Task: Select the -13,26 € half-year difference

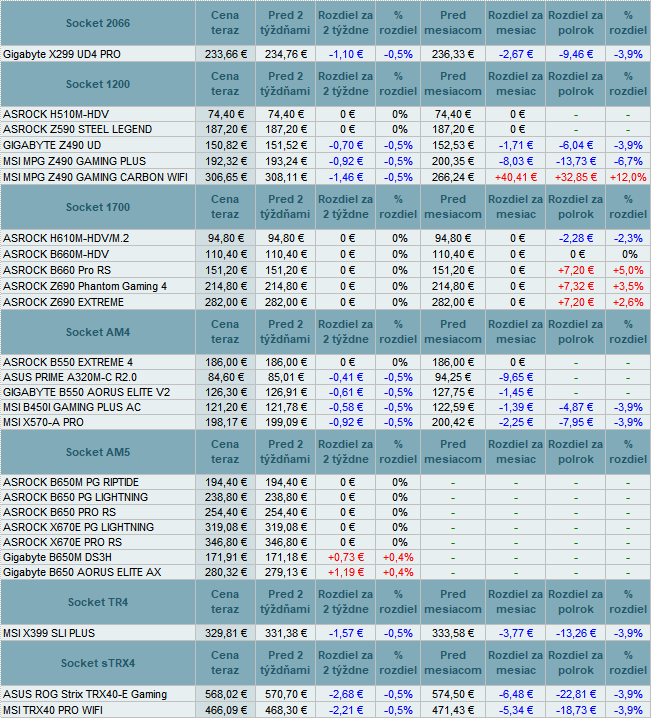Action: [x=575, y=633]
